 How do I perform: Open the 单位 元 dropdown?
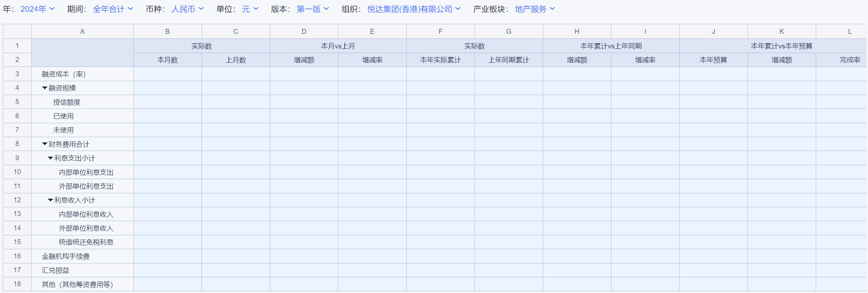[x=250, y=9]
